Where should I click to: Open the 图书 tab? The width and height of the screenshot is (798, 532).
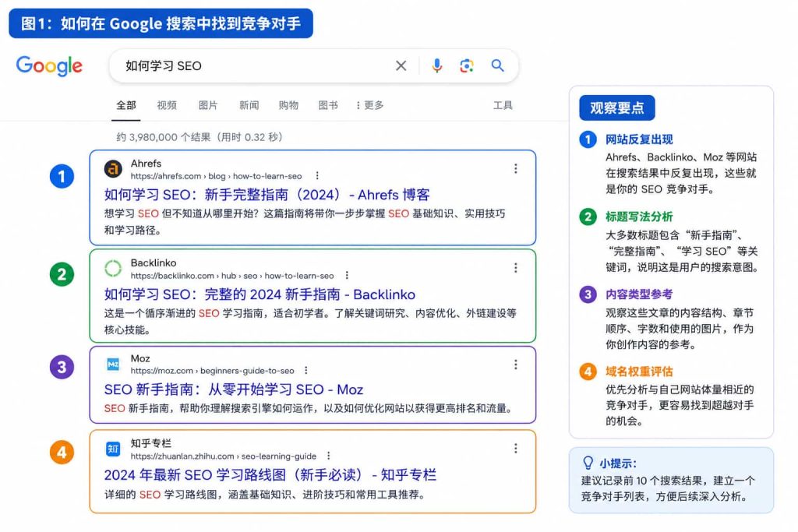(x=328, y=105)
